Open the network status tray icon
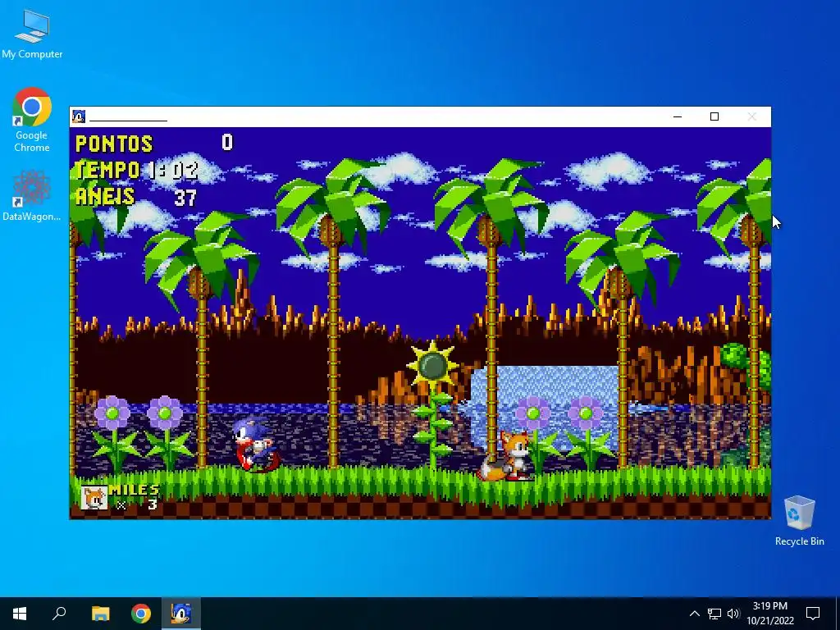840x630 pixels. click(714, 614)
